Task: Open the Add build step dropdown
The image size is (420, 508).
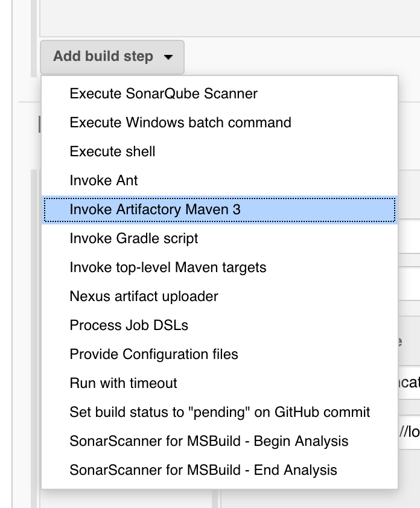Action: click(x=103, y=57)
